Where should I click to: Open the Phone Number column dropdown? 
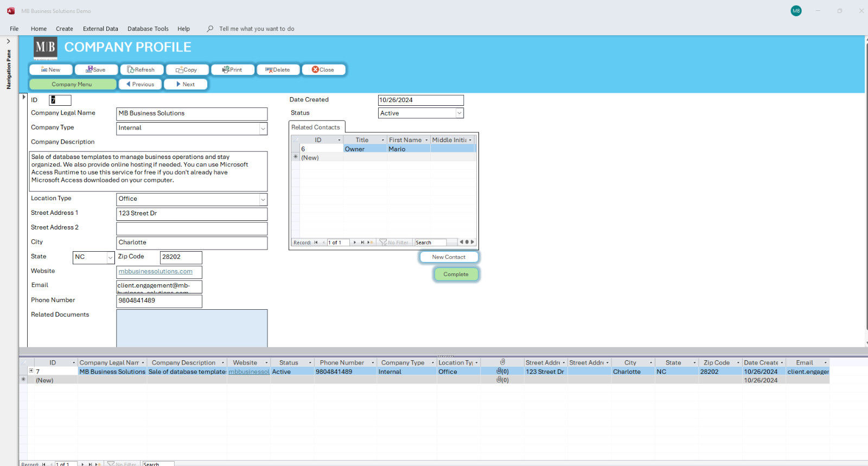(x=373, y=363)
